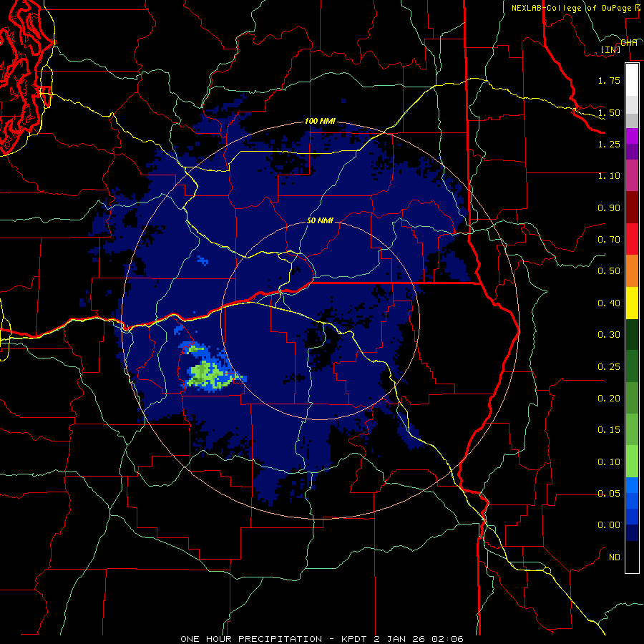The image size is (644, 644).
Task: Click the 1.75 scale label
Action: 609,80
